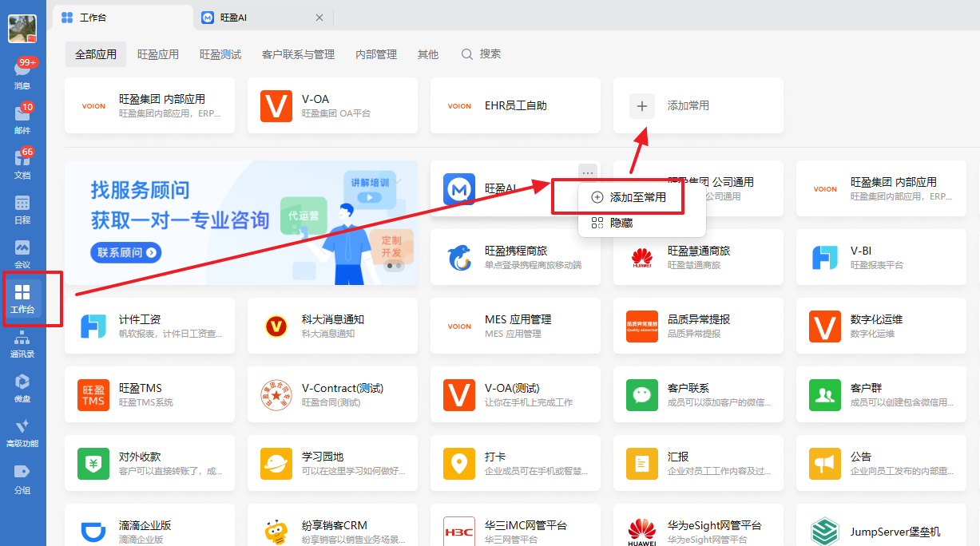Open 对外收款 app
980x546 pixels.
click(150, 463)
